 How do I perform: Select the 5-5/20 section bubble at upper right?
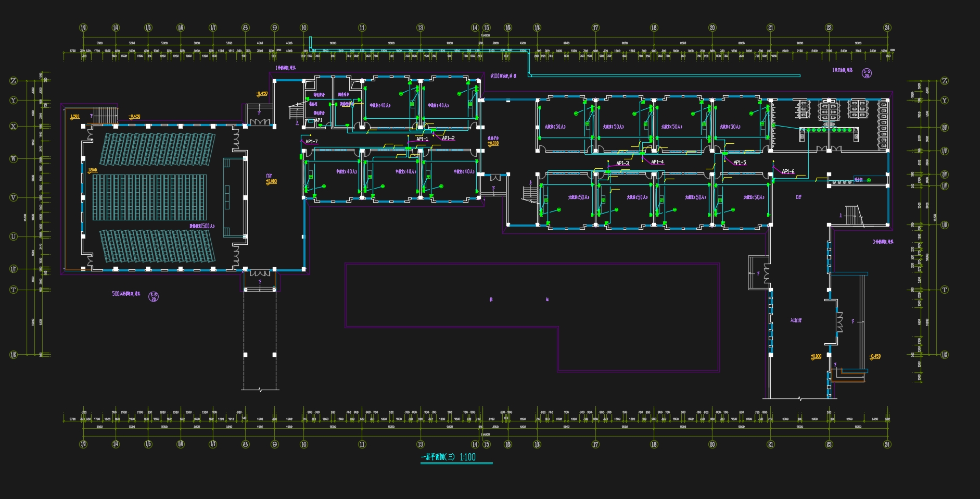pos(867,73)
